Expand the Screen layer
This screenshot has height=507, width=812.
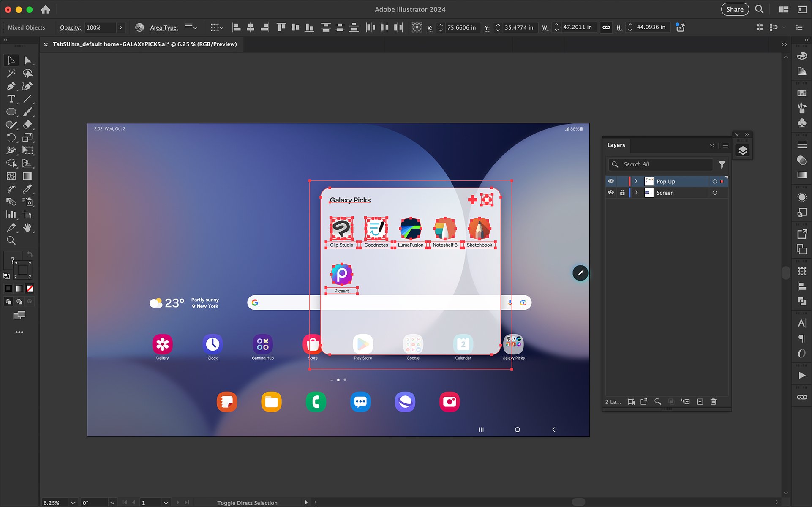point(636,193)
